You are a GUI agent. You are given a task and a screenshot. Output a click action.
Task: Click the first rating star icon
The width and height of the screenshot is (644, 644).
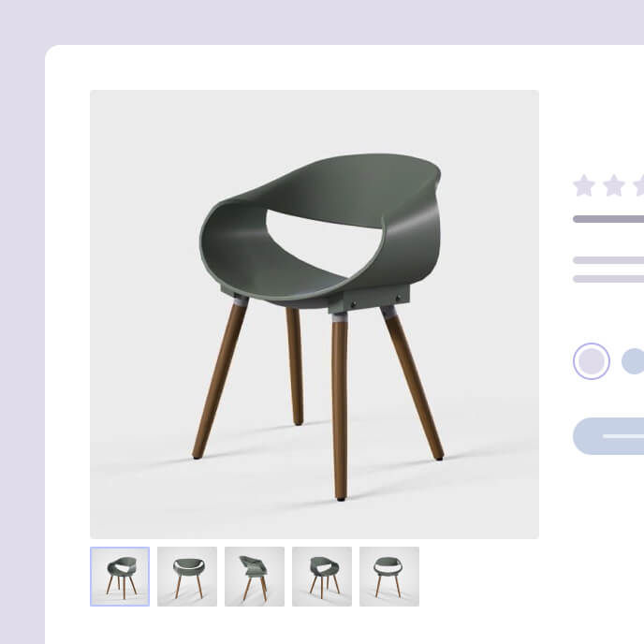click(584, 185)
